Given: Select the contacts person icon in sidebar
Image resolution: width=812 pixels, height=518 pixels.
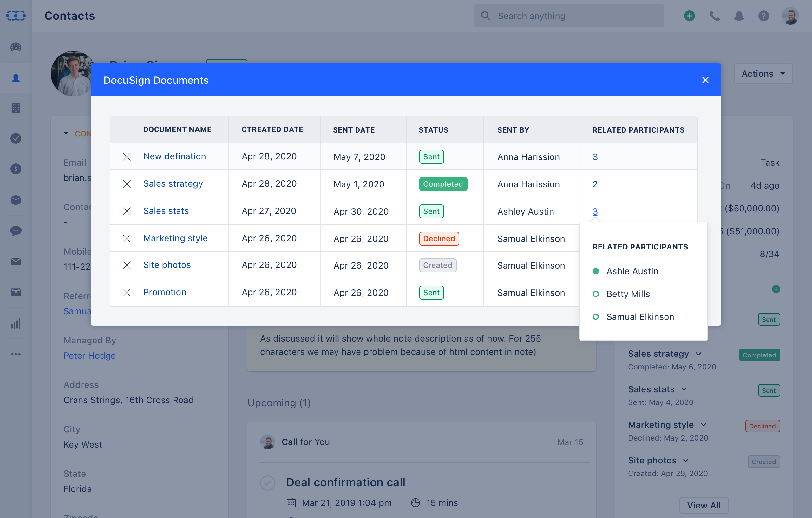Looking at the screenshot, I should (16, 78).
